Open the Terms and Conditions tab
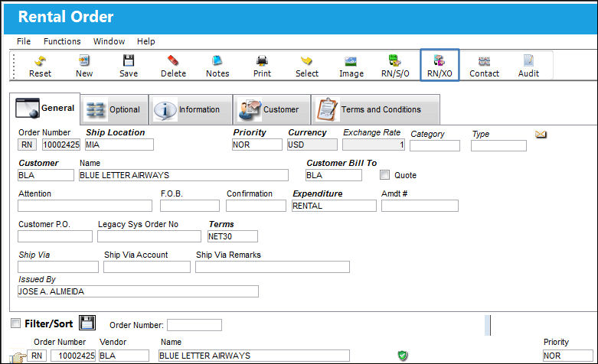Image resolution: width=598 pixels, height=364 pixels. (376, 109)
